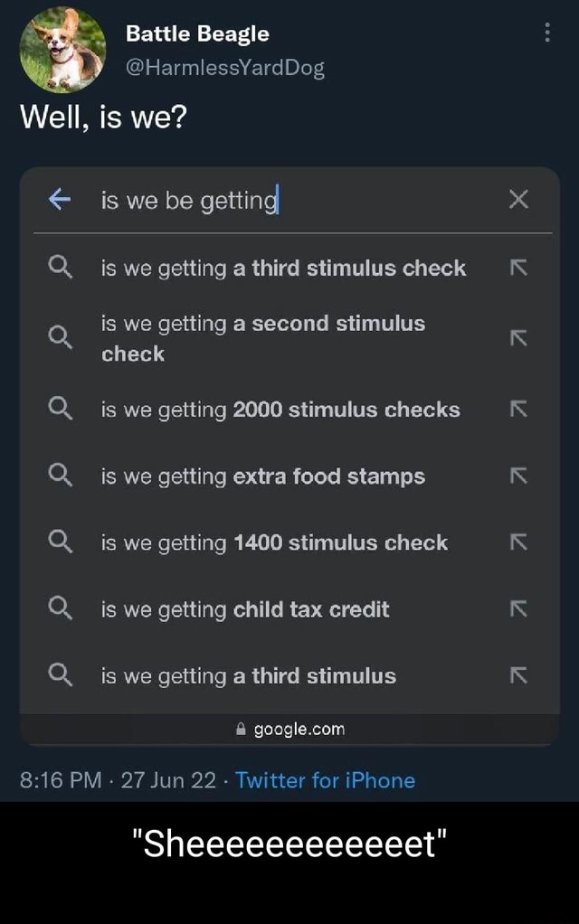This screenshot has height=924, width=579.
Task: Tap the '1400 stimulus check' suggestion
Action: click(x=274, y=542)
